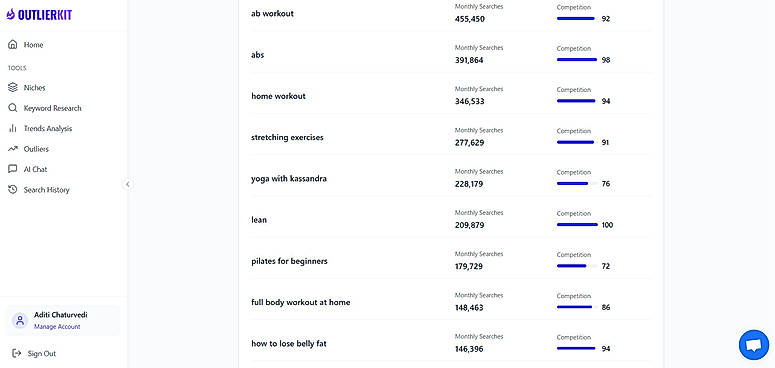Viewport: 775px width, 368px height.
Task: Click the competition bar for lean
Action: click(x=577, y=225)
